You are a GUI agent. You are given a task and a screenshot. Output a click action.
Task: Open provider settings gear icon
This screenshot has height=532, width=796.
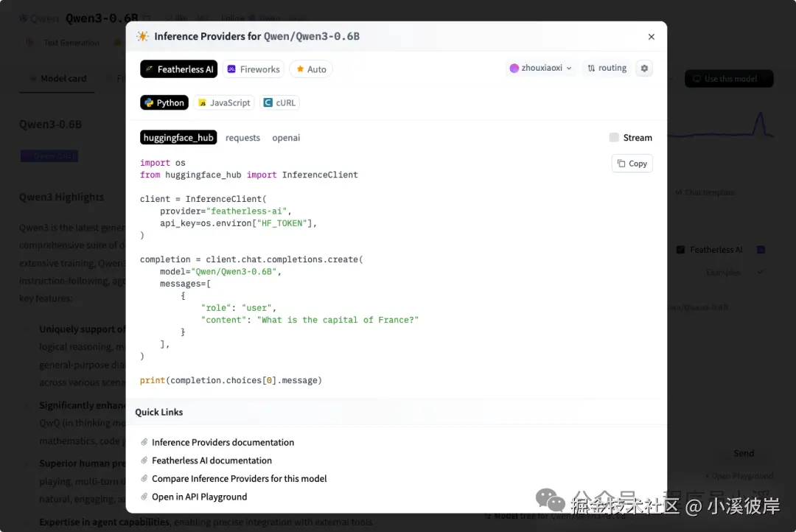[x=644, y=68]
